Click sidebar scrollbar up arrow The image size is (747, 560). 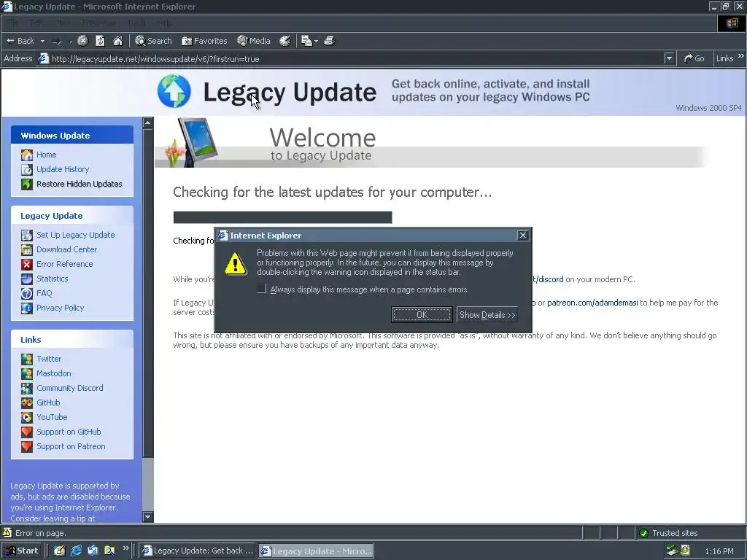pyautogui.click(x=147, y=122)
